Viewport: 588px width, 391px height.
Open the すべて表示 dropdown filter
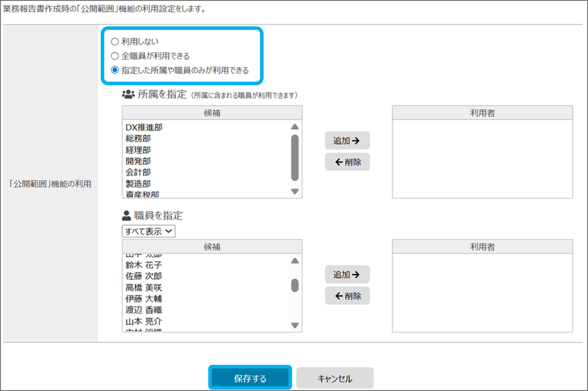[x=148, y=231]
